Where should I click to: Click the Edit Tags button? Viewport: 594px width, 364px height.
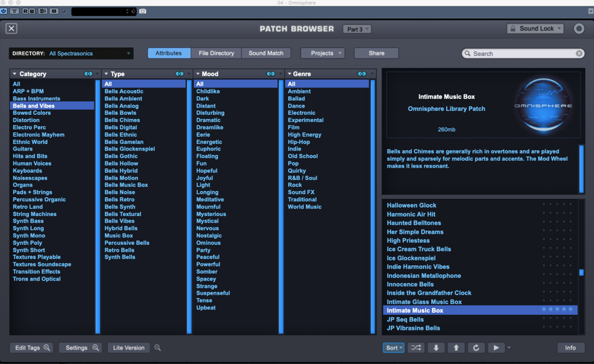pyautogui.click(x=32, y=348)
